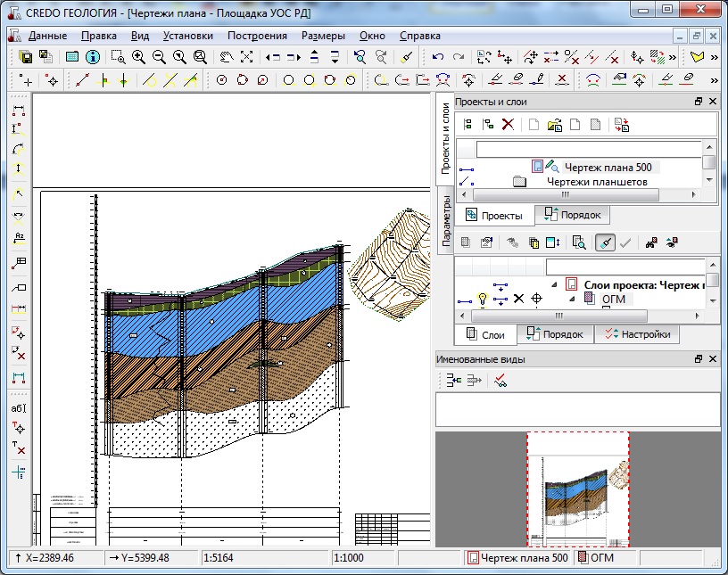This screenshot has height=575, width=728.
Task: Collapse the Слои проекта tree node
Action: tap(552, 283)
